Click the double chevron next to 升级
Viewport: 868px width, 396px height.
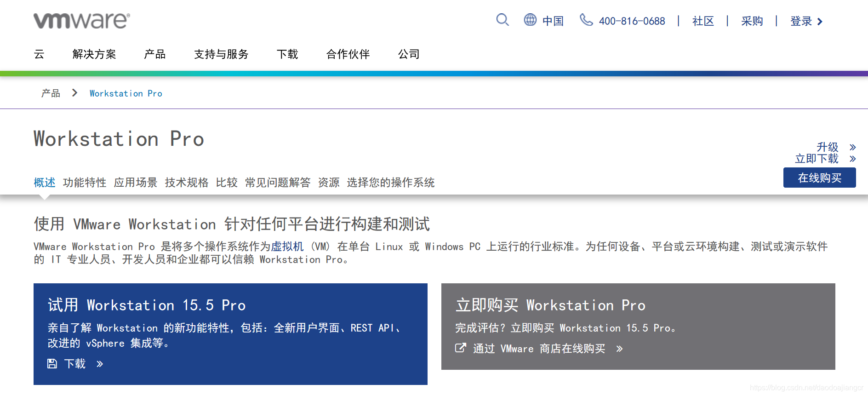(x=852, y=147)
